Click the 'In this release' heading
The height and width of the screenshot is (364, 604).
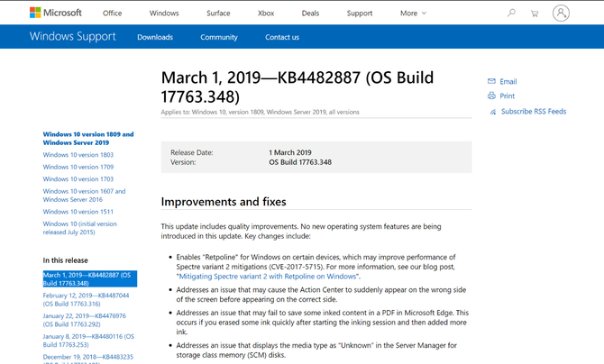pos(66,260)
